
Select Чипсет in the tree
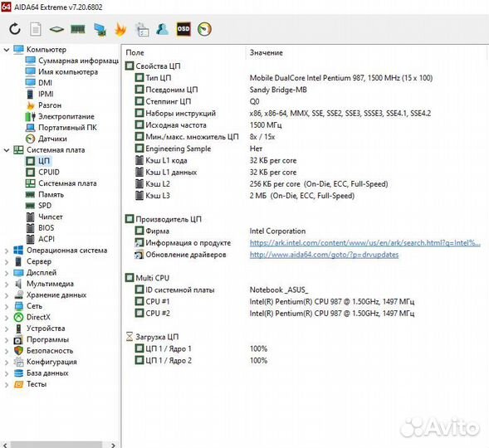coord(44,217)
